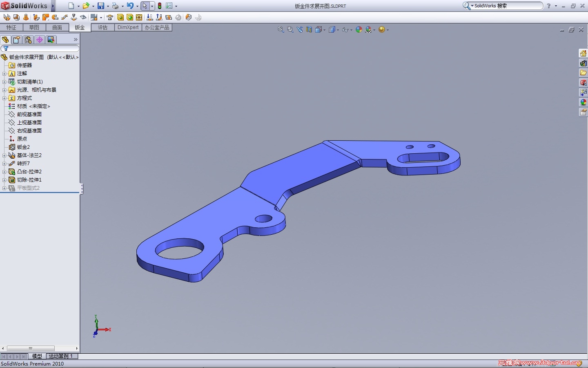Switch to the 评估 command tab

103,27
